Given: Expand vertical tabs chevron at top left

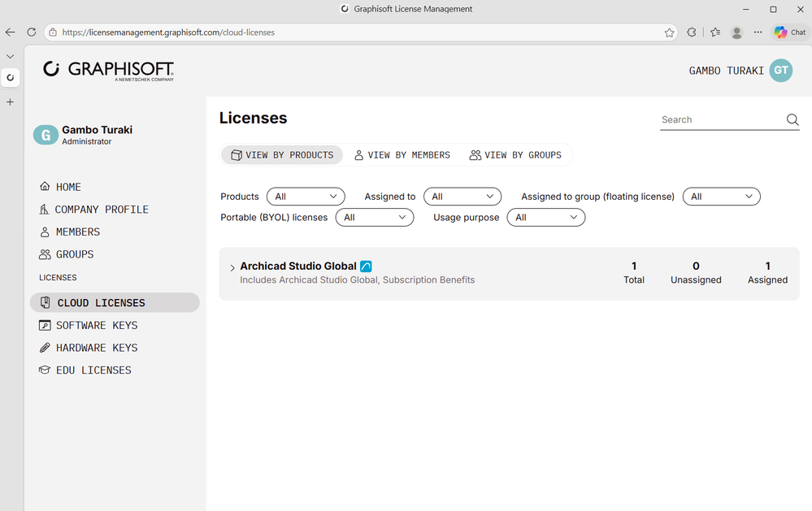Looking at the screenshot, I should (11, 56).
